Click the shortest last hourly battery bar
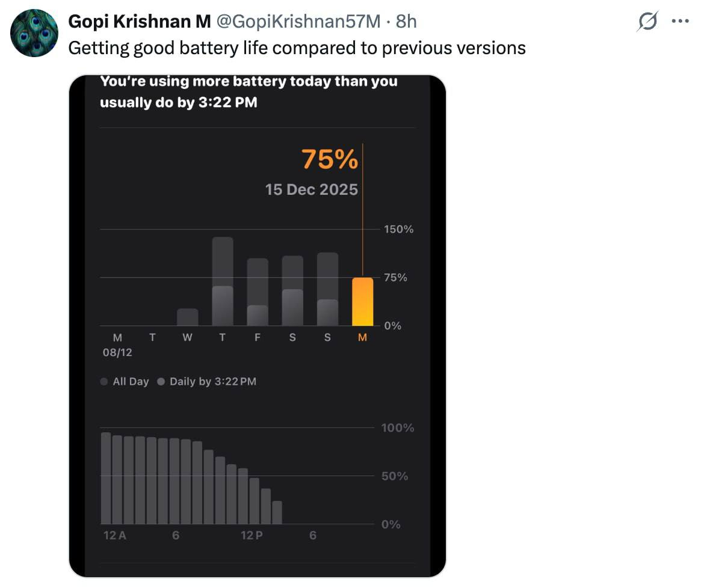Viewport: 704px width, 588px height. coord(277,512)
